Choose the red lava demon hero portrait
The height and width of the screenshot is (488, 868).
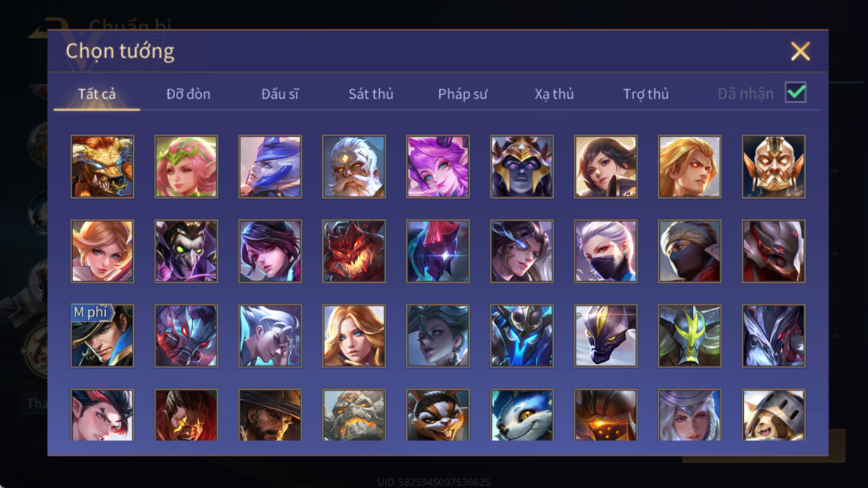point(354,251)
